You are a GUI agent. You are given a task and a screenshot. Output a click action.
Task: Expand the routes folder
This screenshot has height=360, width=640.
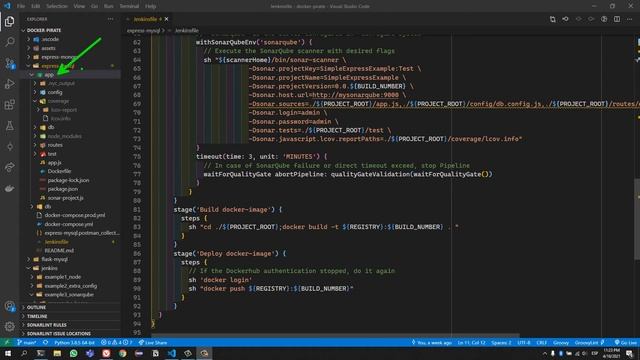pos(55,145)
